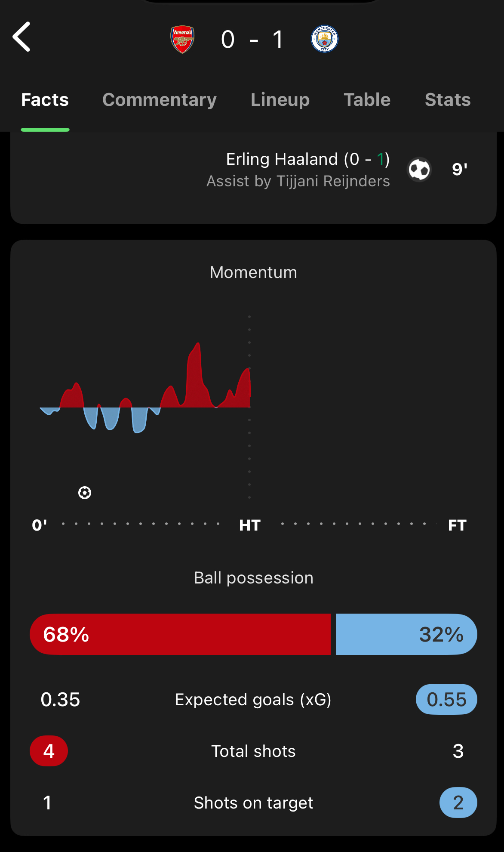Tap the 0.55 expected goals badge
Viewport: 504px width, 852px height.
(446, 699)
